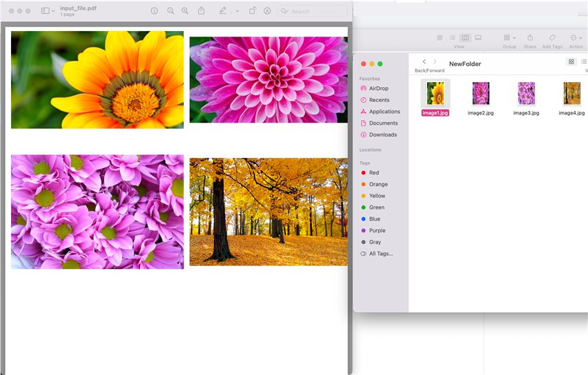This screenshot has height=375, width=588.
Task: Open the Group dropdown in Finder toolbar
Action: click(509, 37)
